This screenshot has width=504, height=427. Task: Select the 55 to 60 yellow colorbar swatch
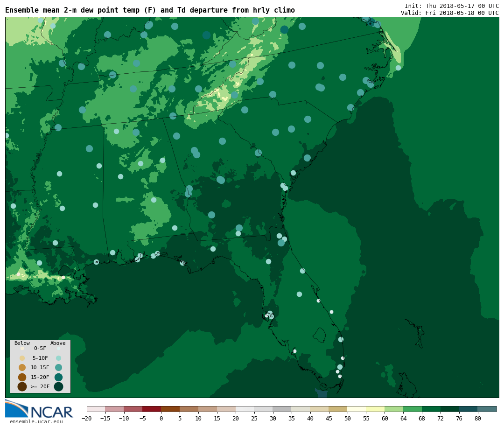tap(375, 409)
